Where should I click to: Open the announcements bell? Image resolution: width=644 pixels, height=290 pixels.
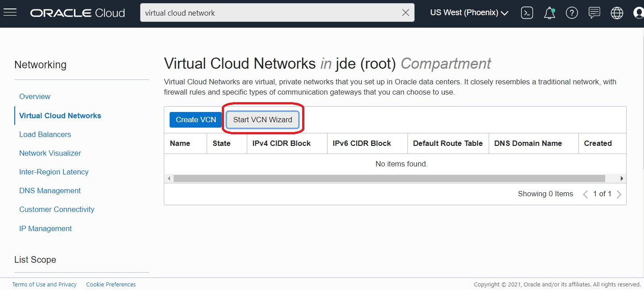tap(549, 13)
